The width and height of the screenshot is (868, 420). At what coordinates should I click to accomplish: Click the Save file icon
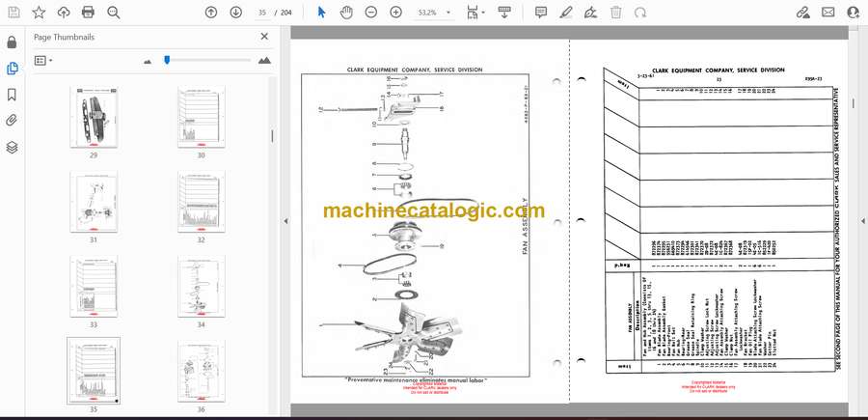click(14, 13)
